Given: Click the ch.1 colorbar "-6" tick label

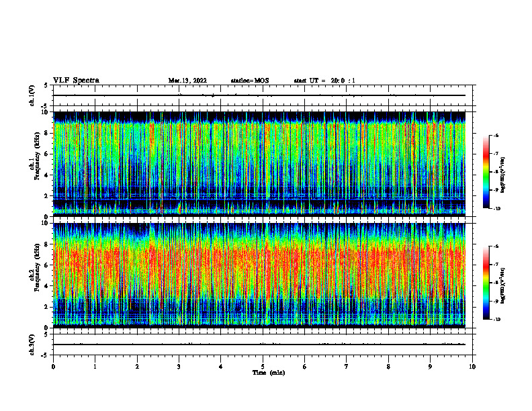Looking at the screenshot, I should pos(496,135).
